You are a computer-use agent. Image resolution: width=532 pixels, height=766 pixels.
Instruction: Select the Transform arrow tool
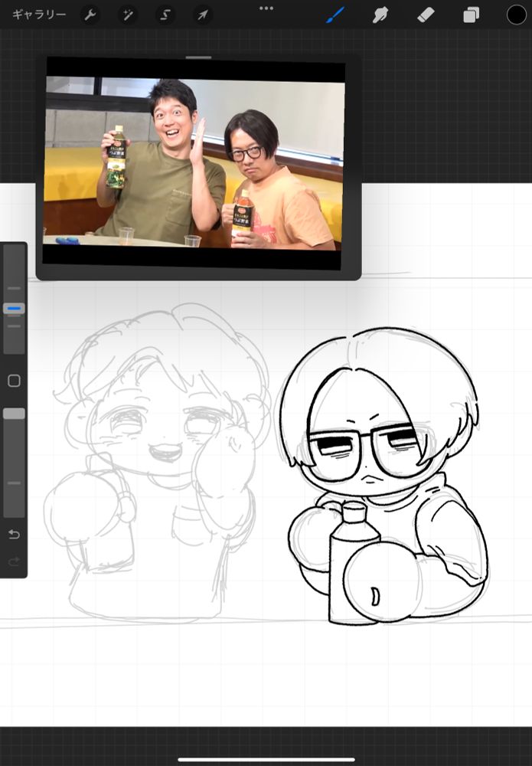pos(203,15)
